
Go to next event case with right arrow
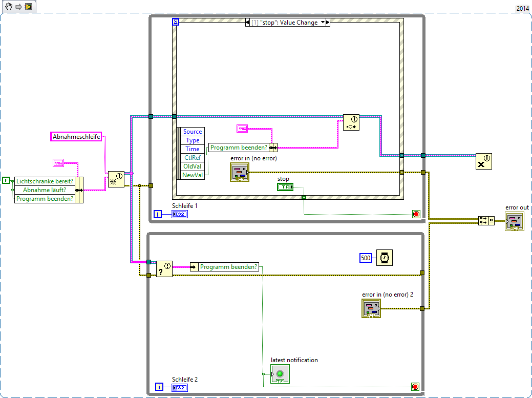point(328,23)
